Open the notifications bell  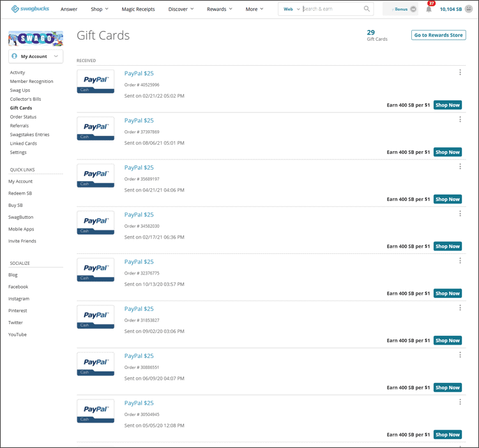tap(429, 9)
